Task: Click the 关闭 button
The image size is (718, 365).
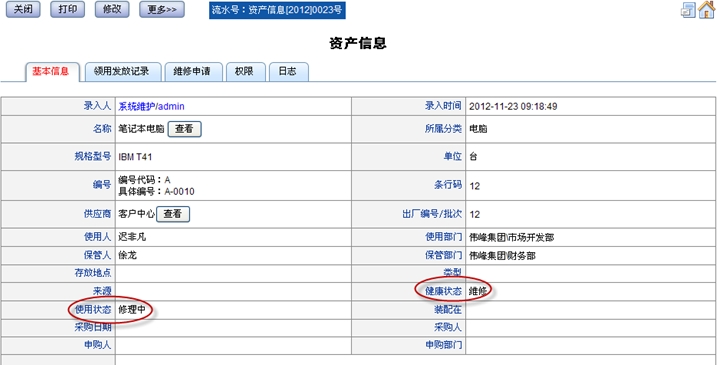Action: [23, 9]
